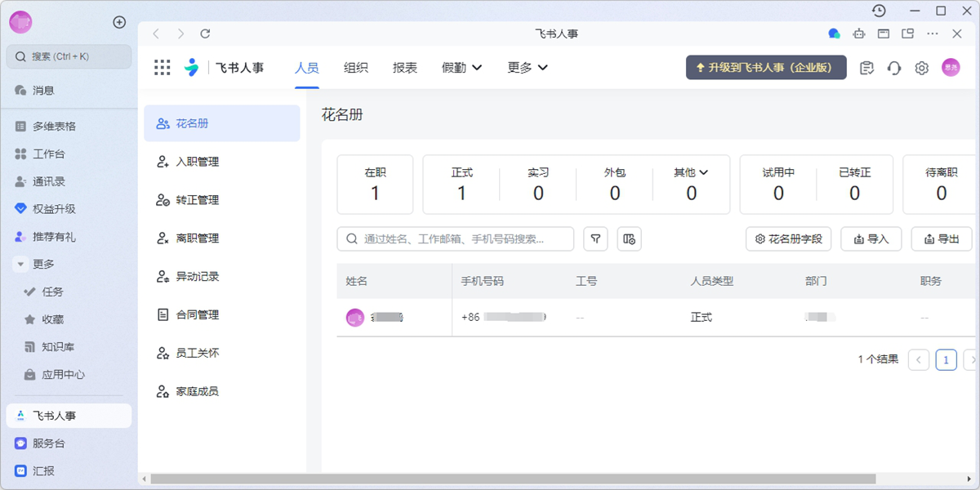Open 家庭成员 in the side menu

[222, 392]
